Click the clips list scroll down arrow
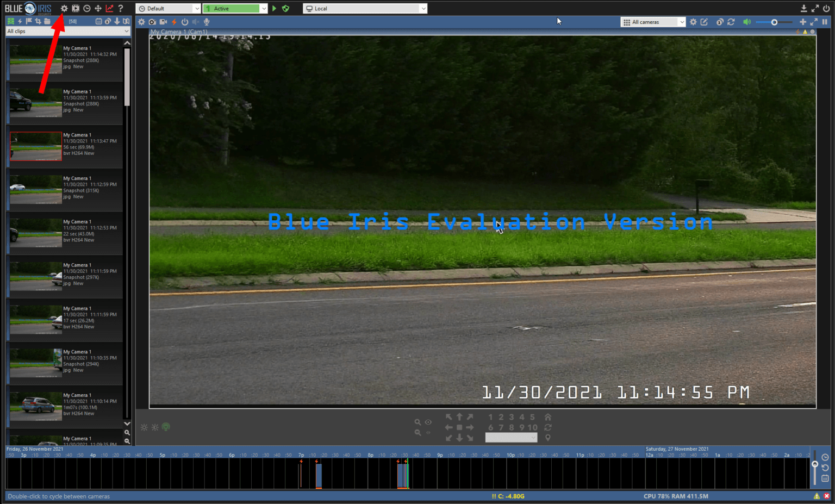This screenshot has height=504, width=835. click(127, 423)
